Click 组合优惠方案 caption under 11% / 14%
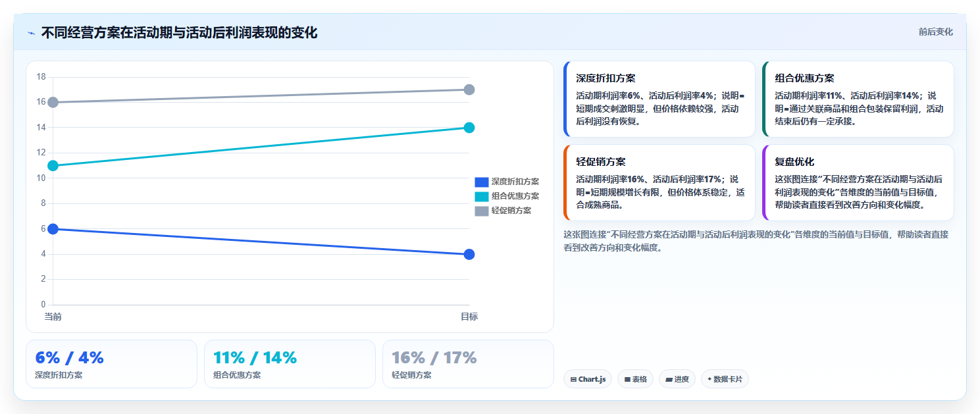The width and height of the screenshot is (980, 414). pyautogui.click(x=237, y=375)
